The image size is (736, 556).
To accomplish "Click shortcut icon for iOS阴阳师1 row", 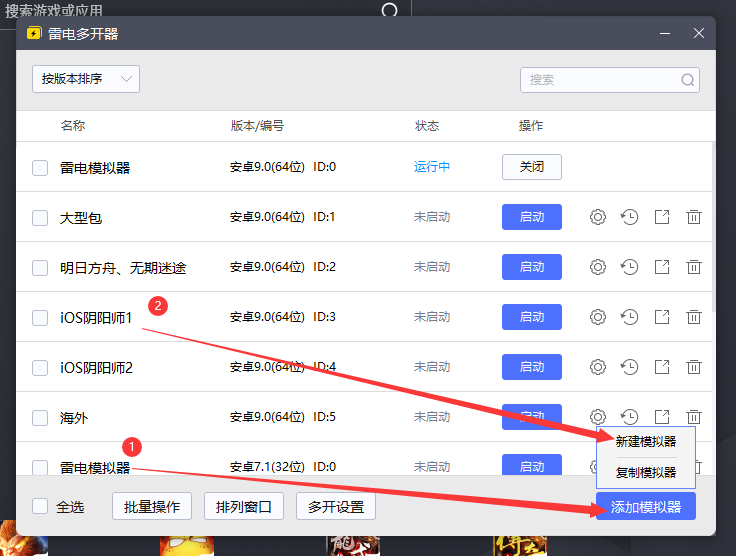I will (x=661, y=317).
